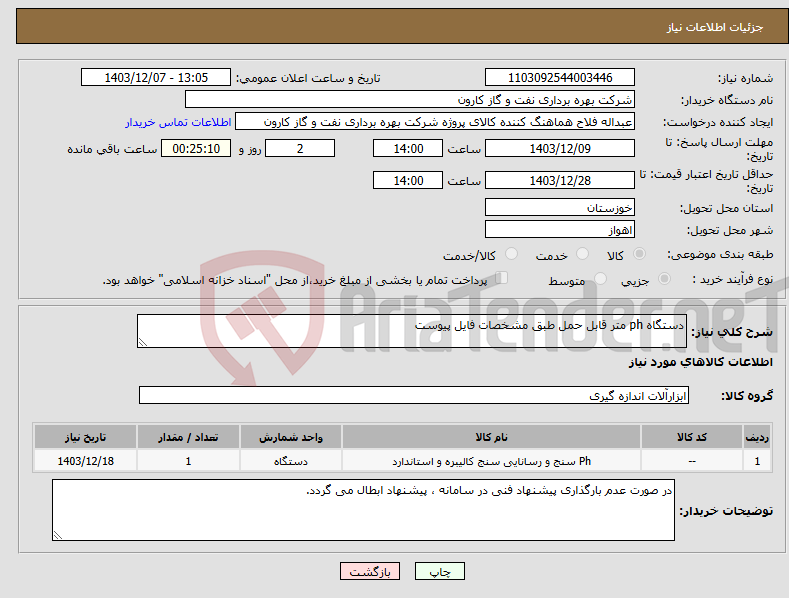Click the response deadline date 1403/12/09
789x598 pixels.
(560, 148)
